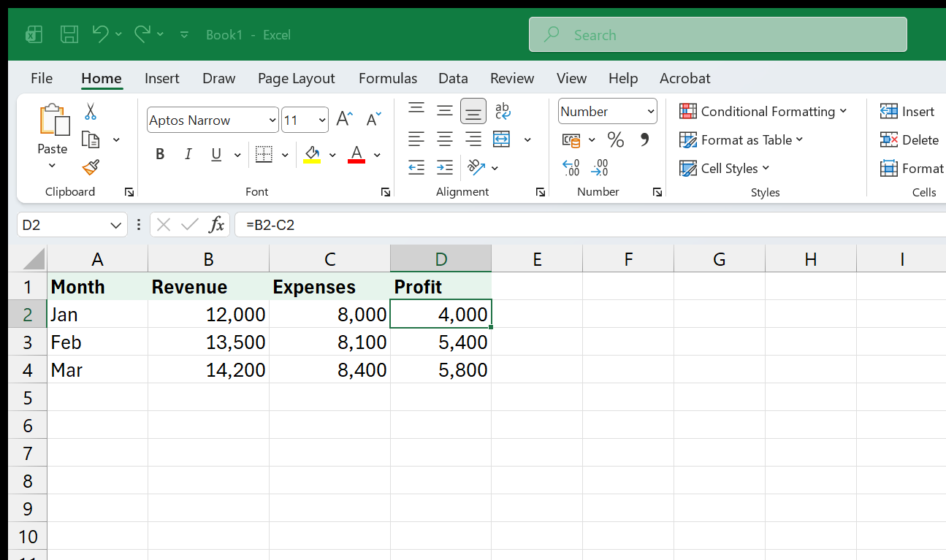Align text right
The height and width of the screenshot is (560, 946).
point(473,139)
